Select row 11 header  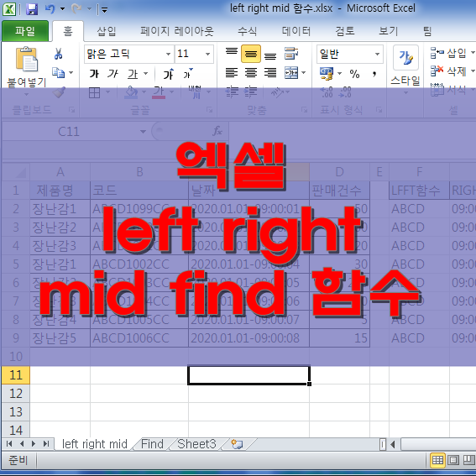click(x=16, y=375)
